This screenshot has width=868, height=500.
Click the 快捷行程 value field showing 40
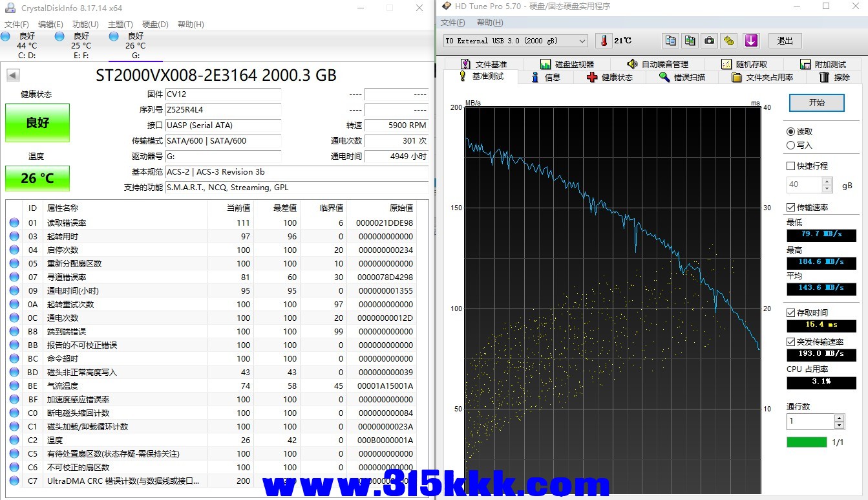804,184
